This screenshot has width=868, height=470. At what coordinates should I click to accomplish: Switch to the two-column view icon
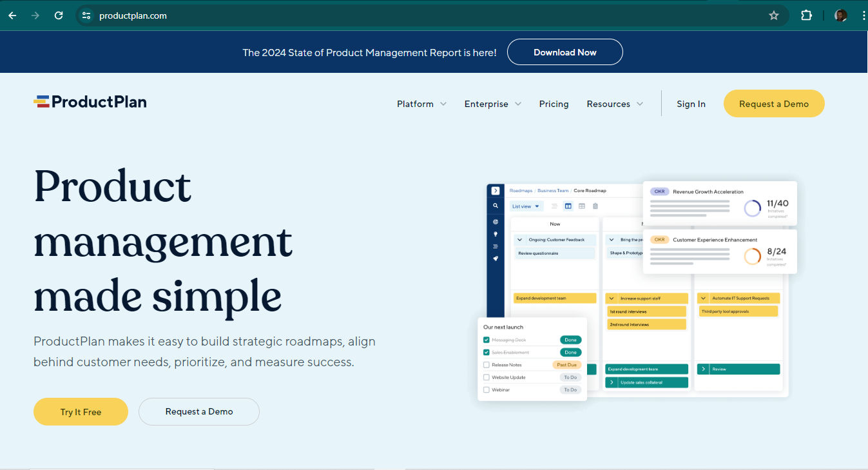(x=568, y=206)
